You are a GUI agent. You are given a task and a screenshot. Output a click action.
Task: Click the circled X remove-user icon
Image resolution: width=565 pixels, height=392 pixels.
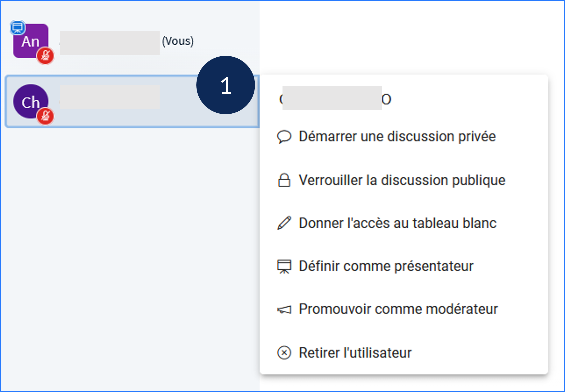[x=284, y=353]
